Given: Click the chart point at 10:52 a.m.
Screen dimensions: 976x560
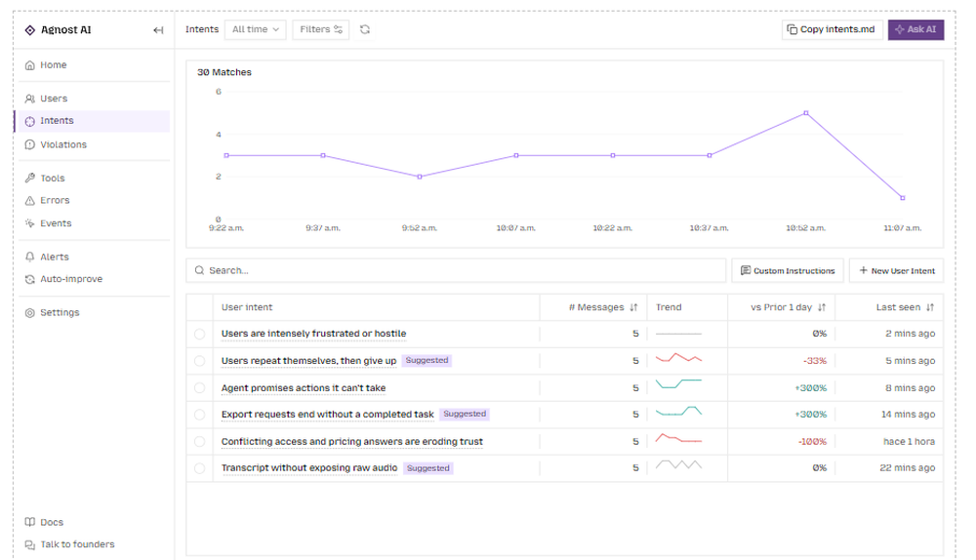Looking at the screenshot, I should coord(806,113).
